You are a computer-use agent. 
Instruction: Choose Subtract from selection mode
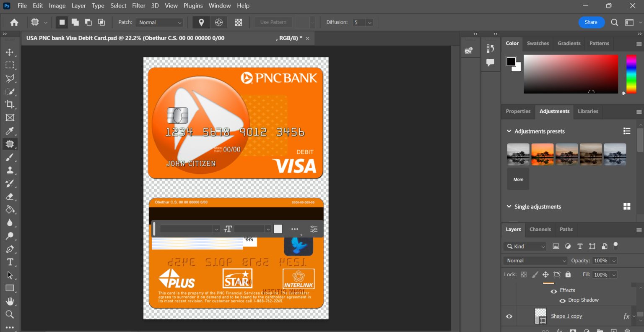88,22
